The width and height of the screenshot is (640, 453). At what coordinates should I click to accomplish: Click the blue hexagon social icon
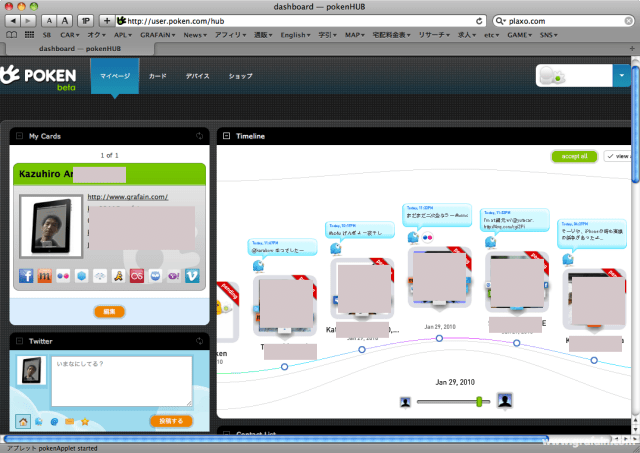pyautogui.click(x=81, y=276)
